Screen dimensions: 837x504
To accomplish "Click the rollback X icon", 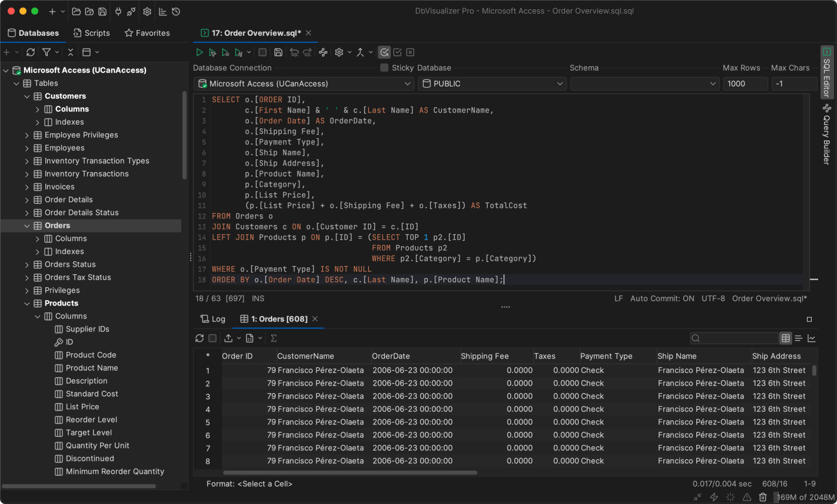I will pos(411,52).
